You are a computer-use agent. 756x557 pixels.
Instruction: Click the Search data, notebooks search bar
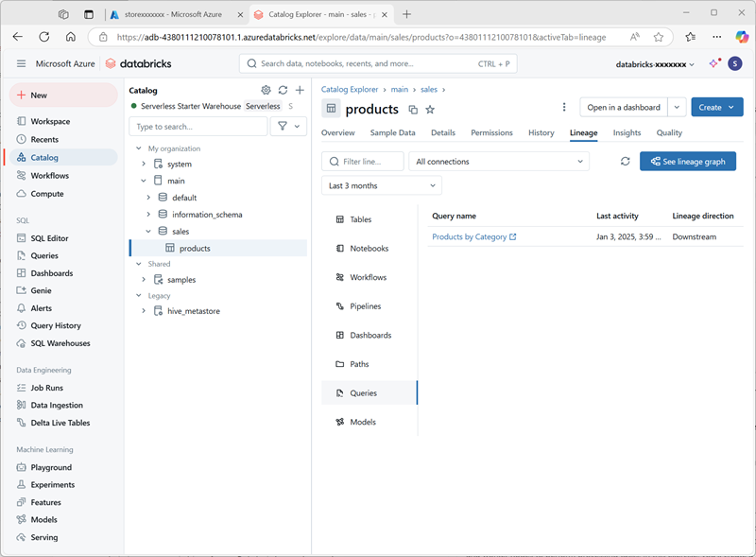point(378,63)
